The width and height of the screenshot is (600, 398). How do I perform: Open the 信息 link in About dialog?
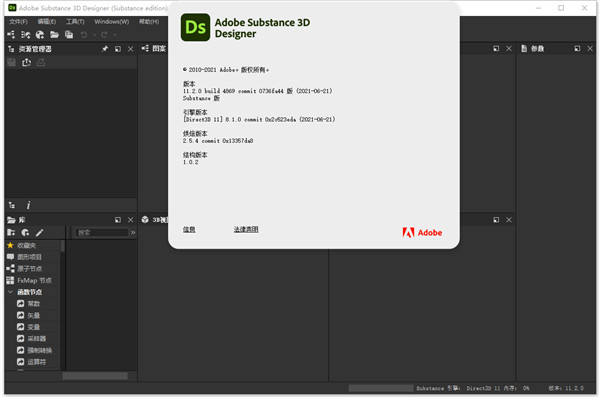tap(189, 229)
